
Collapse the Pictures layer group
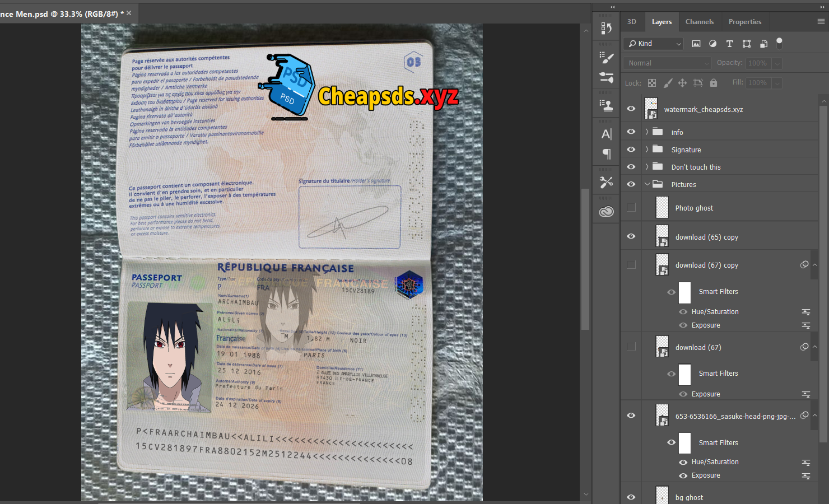click(647, 184)
